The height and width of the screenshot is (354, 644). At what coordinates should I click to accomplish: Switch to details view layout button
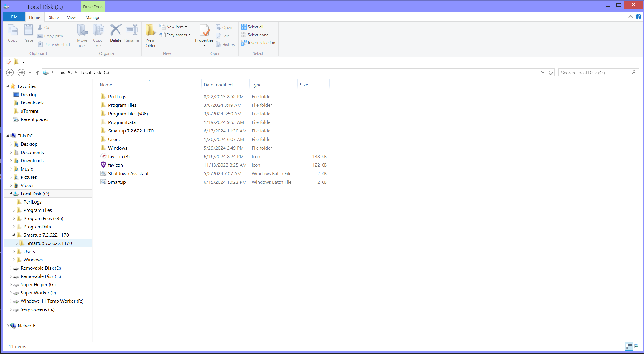[x=629, y=346]
